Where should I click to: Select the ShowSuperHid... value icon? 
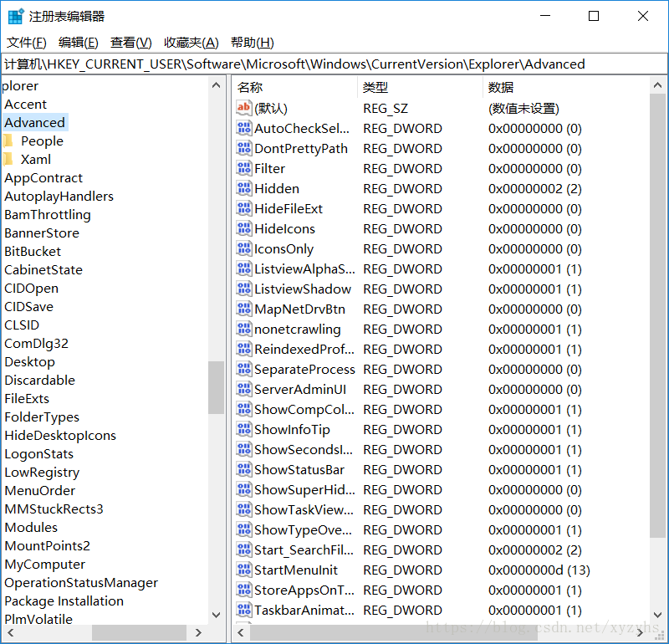coord(243,489)
